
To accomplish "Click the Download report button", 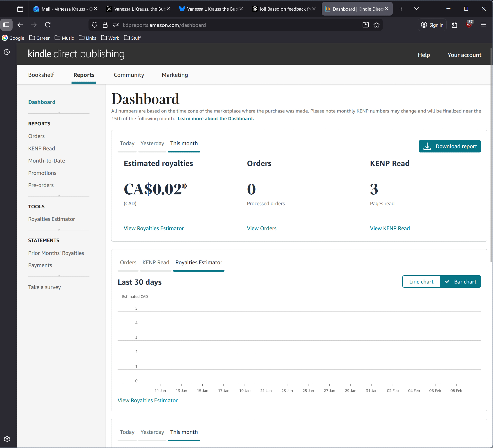I will point(450,147).
